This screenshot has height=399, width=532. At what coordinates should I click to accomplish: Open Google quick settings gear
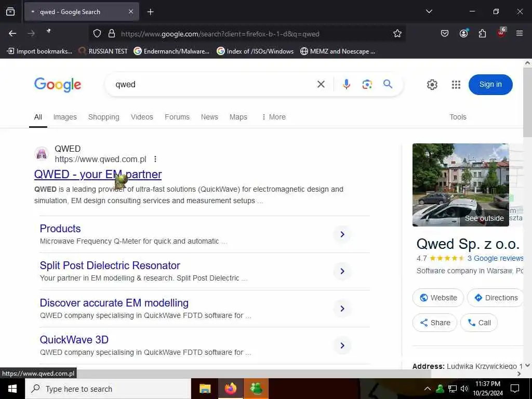432,85
